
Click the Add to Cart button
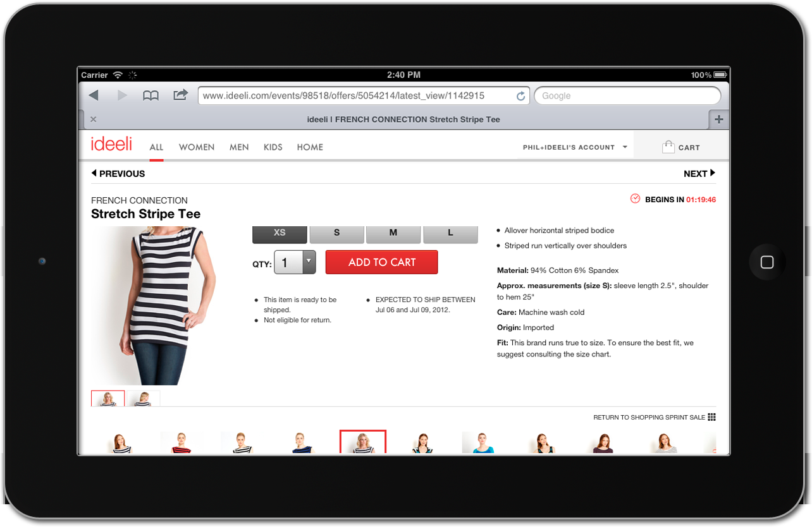381,262
